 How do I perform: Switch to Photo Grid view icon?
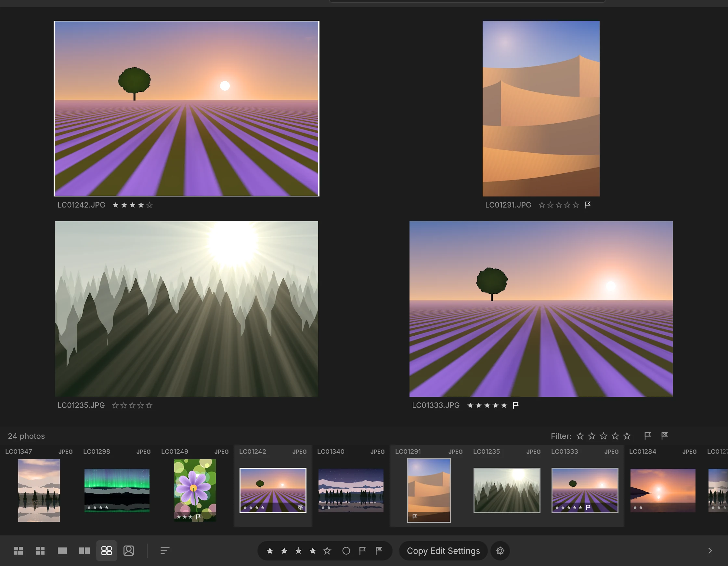click(x=18, y=551)
